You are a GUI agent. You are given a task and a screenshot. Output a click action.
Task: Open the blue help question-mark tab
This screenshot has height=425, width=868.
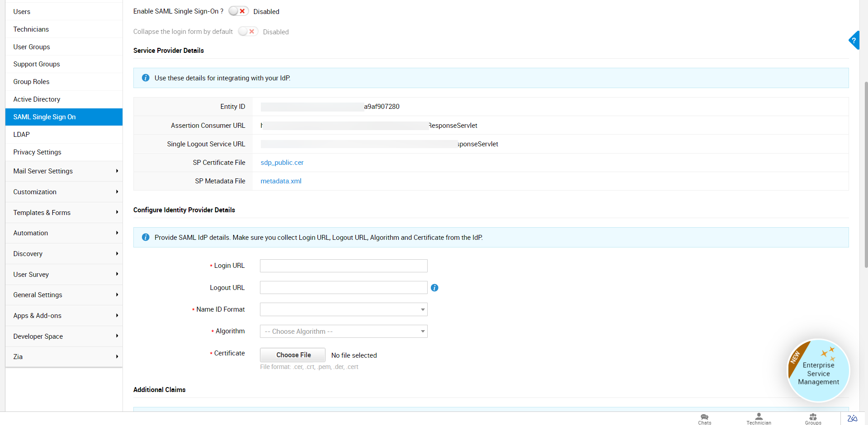854,40
